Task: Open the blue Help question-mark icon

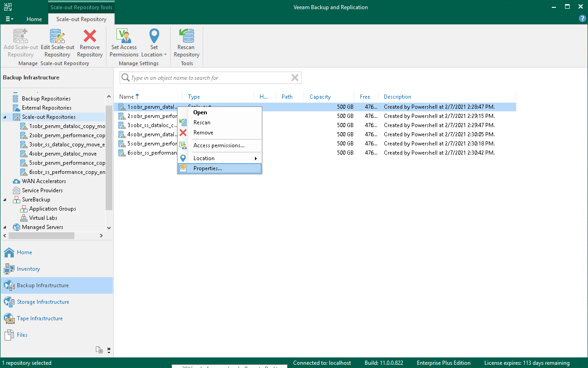Action: click(x=582, y=19)
